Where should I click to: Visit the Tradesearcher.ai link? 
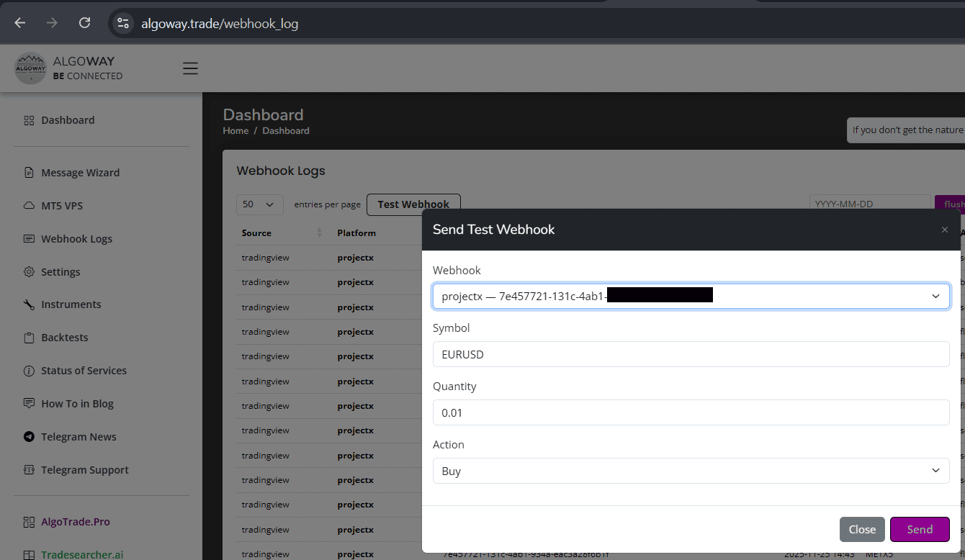tap(81, 554)
